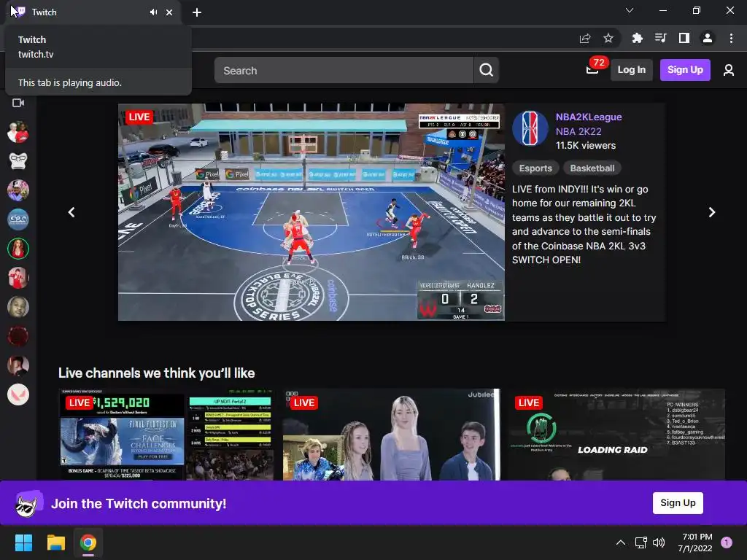Open the Chrome extensions puzzle icon
The image size is (747, 560).
click(637, 38)
